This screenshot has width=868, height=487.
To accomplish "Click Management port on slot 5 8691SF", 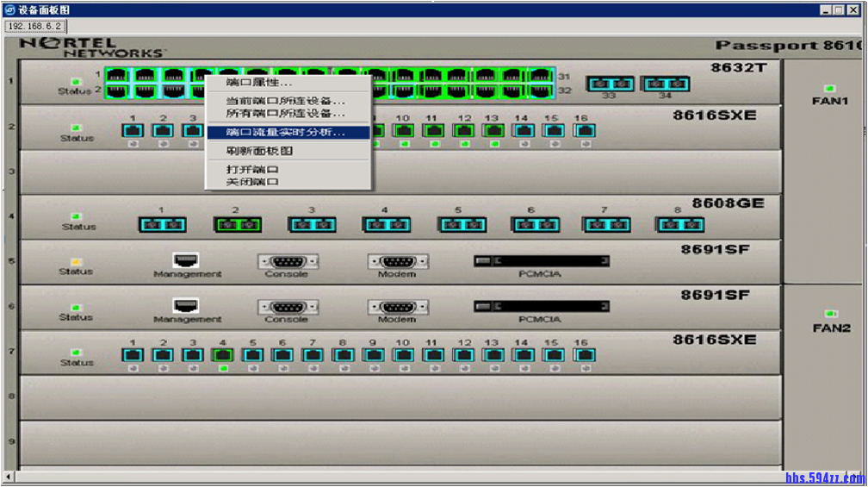I will point(185,259).
